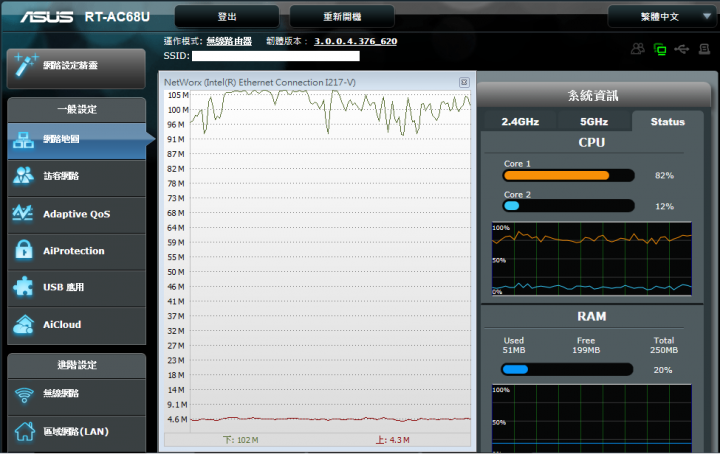Click the USB status icon in header
Screen dimensions: 720x454
682,49
